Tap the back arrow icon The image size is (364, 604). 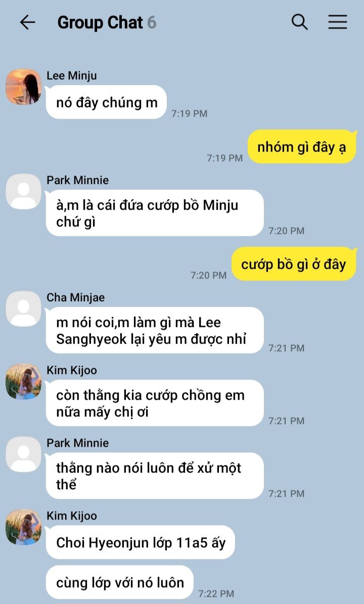27,22
